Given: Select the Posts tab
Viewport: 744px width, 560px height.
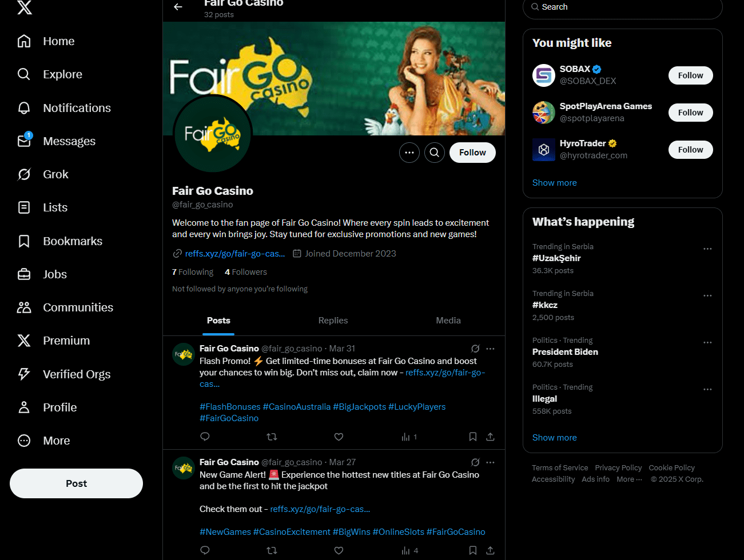Looking at the screenshot, I should (x=218, y=321).
